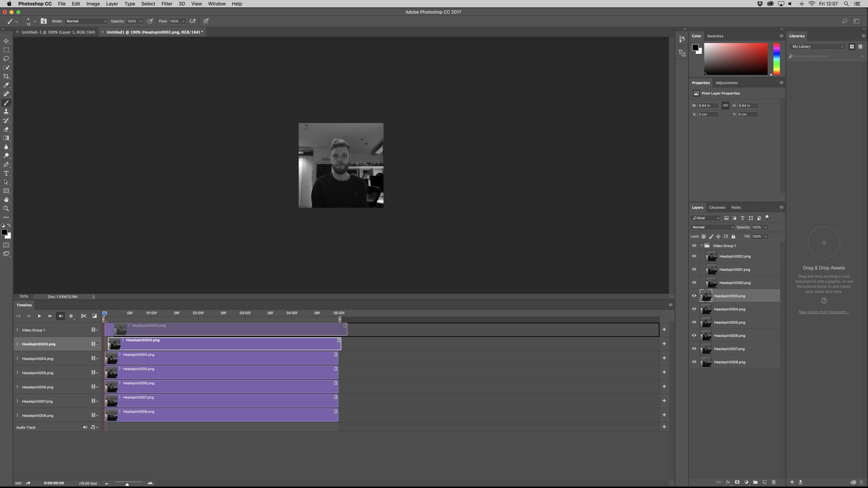Click the split at playhead scissors icon
868x488 pixels.
click(x=84, y=316)
